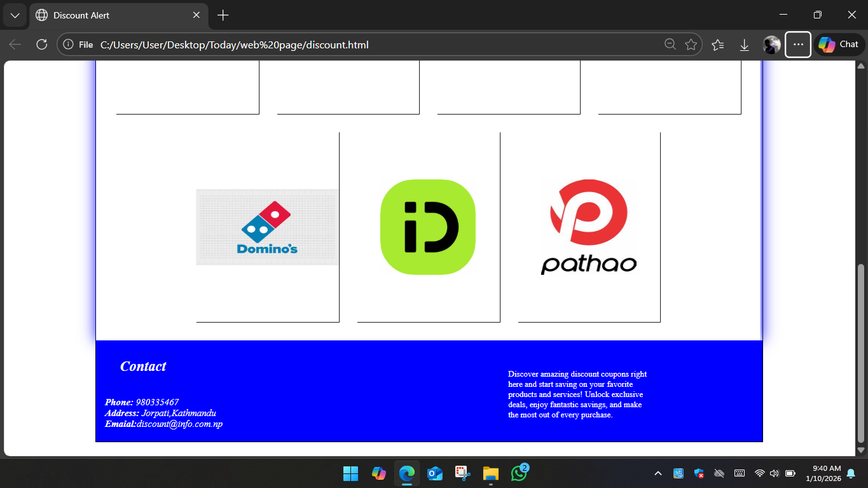Open the browser downloads icon
Image resolution: width=868 pixels, height=488 pixels.
pos(745,45)
